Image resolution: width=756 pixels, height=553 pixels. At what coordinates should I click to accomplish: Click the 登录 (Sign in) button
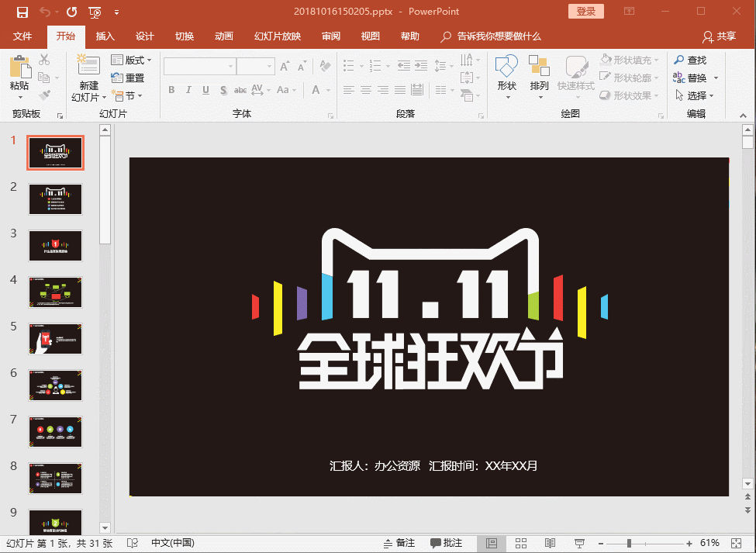click(x=585, y=12)
